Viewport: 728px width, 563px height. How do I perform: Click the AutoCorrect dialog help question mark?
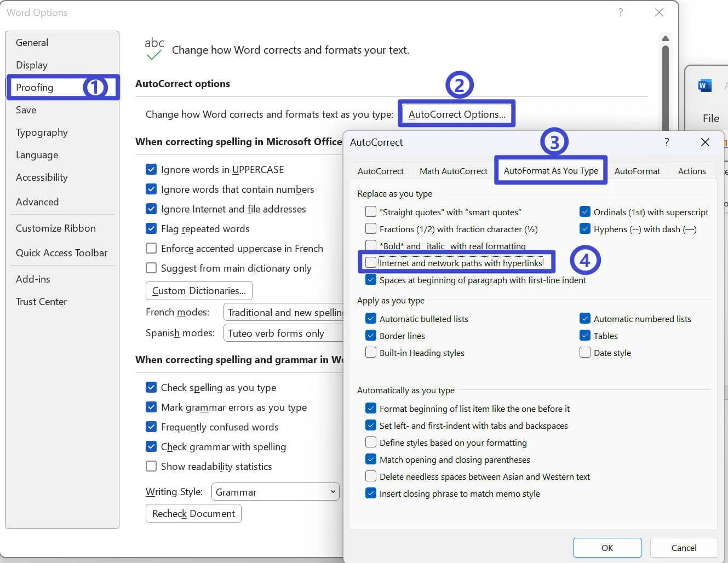[x=667, y=142]
